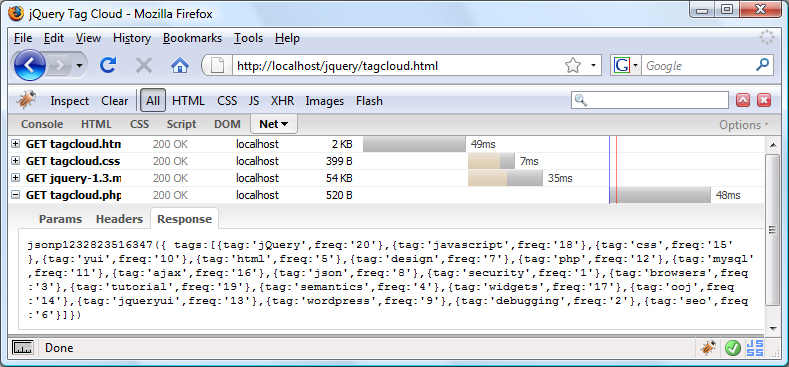This screenshot has height=367, width=789.
Task: Click the forward navigation arrow
Action: pyautogui.click(x=61, y=65)
